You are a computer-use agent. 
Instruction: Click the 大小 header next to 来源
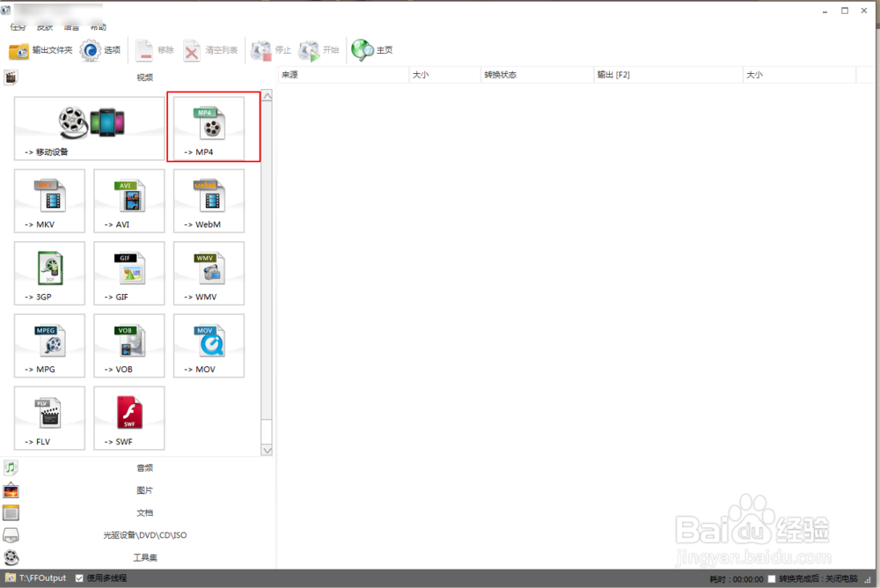click(445, 75)
